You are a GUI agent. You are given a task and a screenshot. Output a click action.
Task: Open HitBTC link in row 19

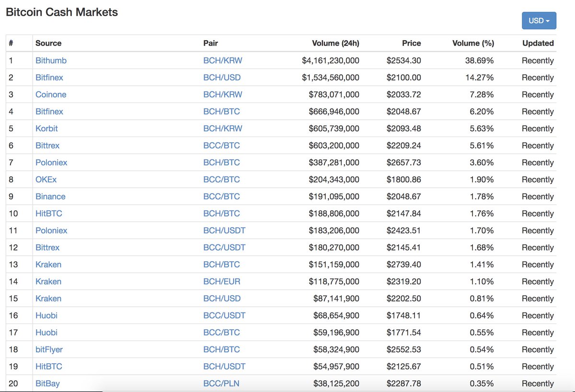pyautogui.click(x=49, y=367)
